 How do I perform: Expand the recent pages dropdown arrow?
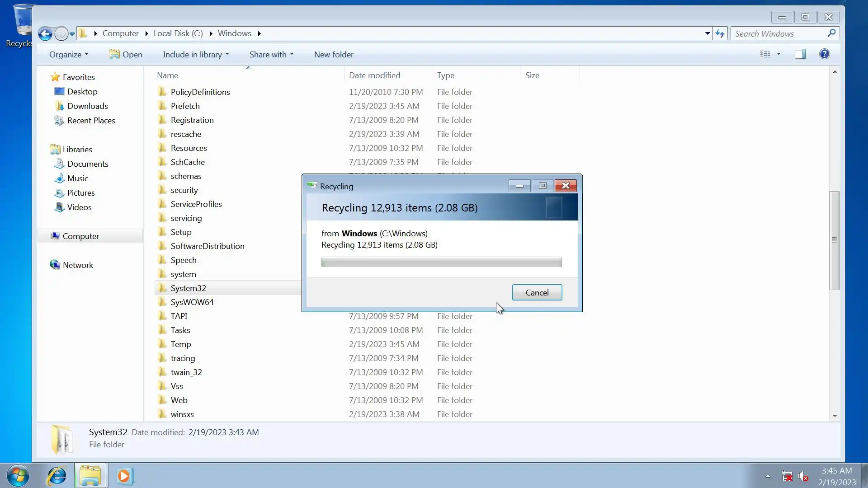(72, 34)
